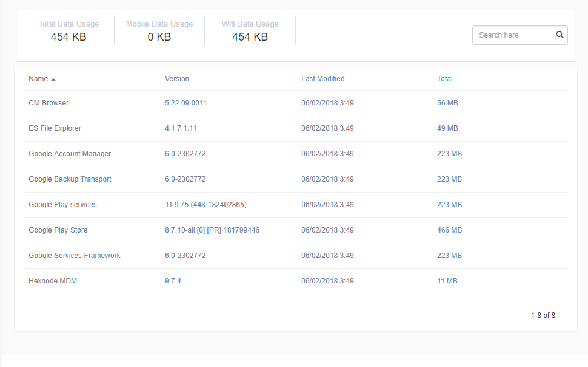This screenshot has height=367, width=588.
Task: Click Google Play Store last modified date
Action: click(327, 230)
